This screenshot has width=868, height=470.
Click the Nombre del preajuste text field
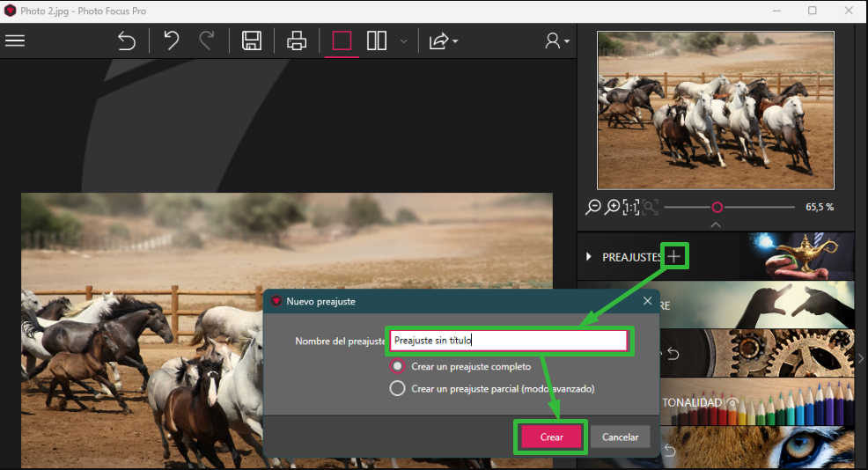[x=508, y=341]
